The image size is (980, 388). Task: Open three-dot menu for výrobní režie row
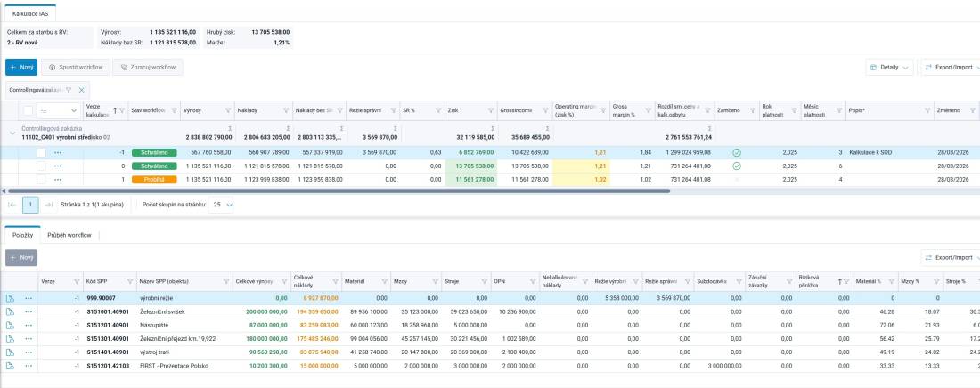(29, 299)
